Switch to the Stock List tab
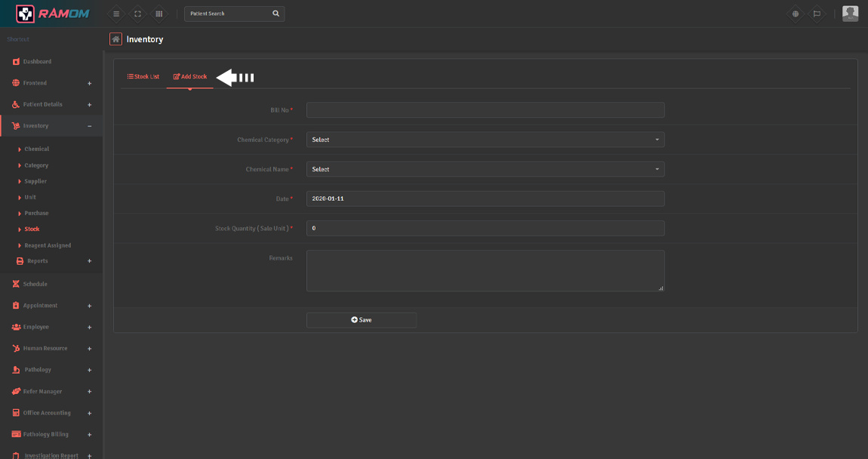 (x=143, y=76)
